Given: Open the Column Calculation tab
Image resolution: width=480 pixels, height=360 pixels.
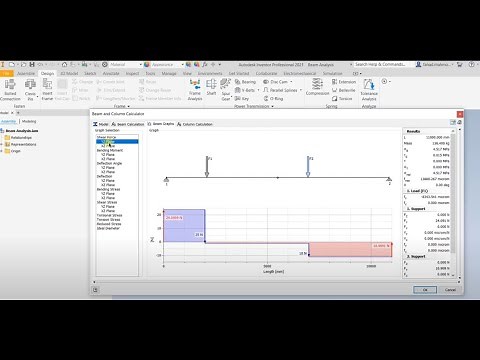Looking at the screenshot, I should (195, 124).
